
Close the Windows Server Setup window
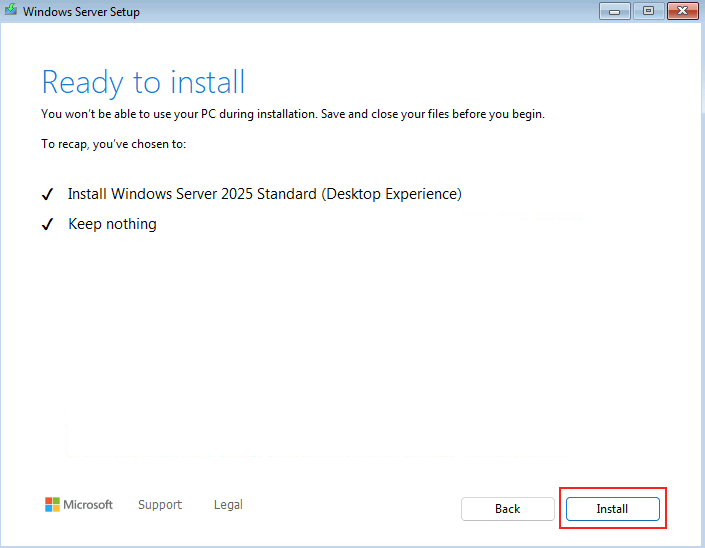[x=682, y=11]
